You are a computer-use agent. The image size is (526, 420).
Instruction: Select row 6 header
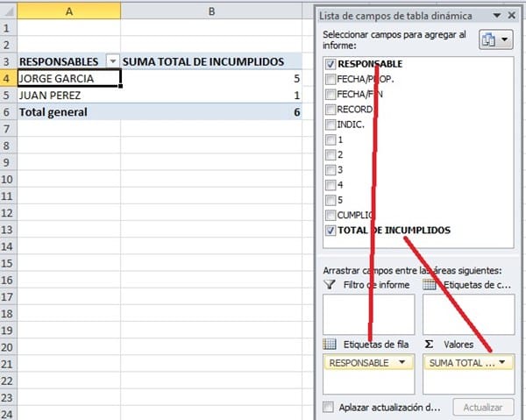pos(9,112)
